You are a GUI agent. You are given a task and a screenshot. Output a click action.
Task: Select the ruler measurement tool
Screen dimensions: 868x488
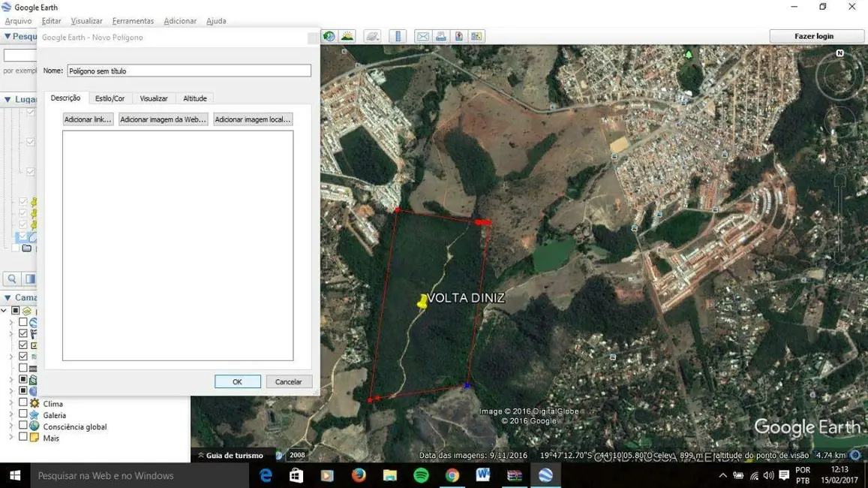pos(398,36)
